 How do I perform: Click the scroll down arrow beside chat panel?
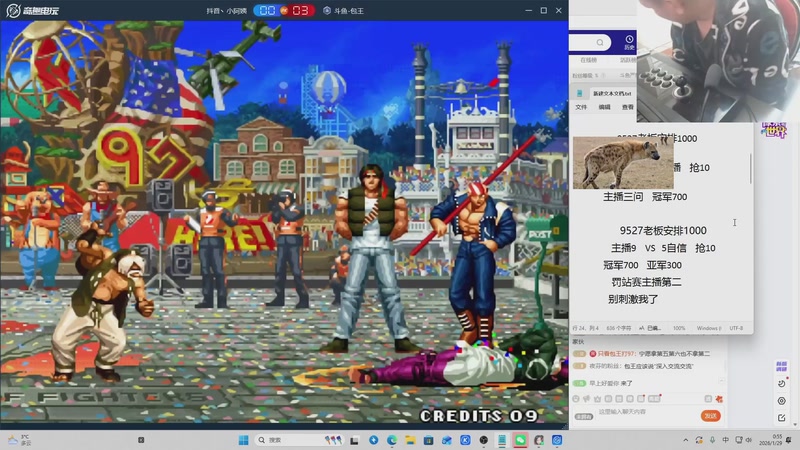click(x=795, y=424)
